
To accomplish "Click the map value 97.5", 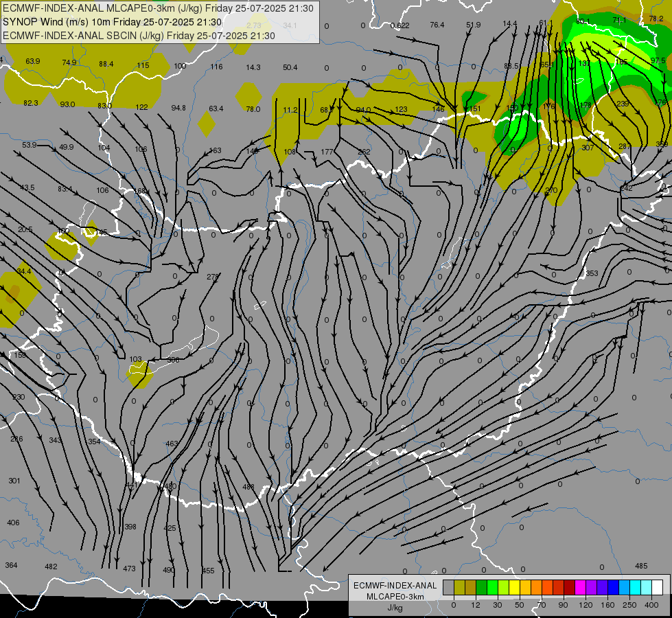I will (x=658, y=60).
